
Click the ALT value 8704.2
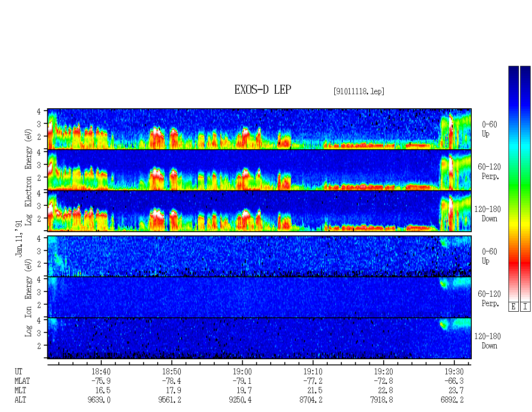tap(311, 400)
